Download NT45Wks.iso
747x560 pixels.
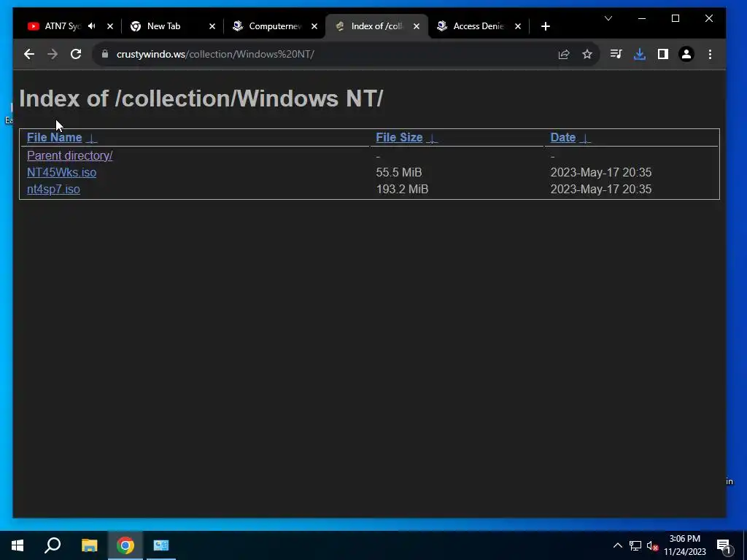tap(61, 172)
